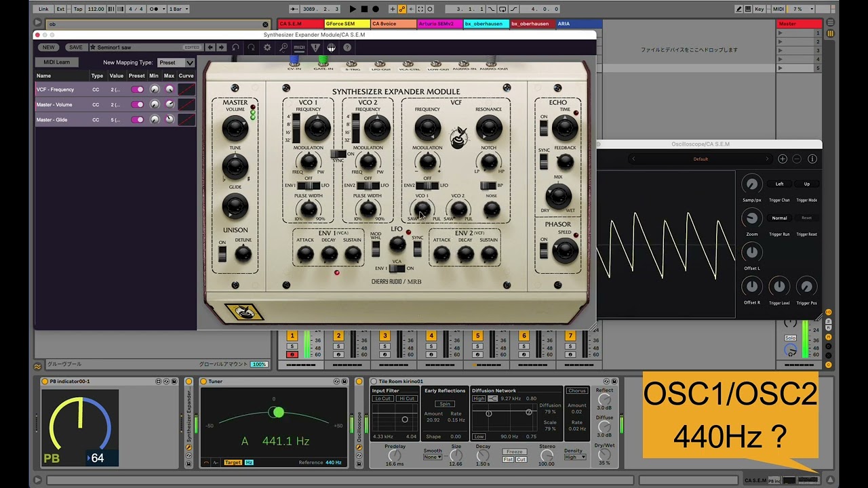Screen dimensions: 868x488
Task: Click the Tap tempo button
Action: click(x=77, y=9)
